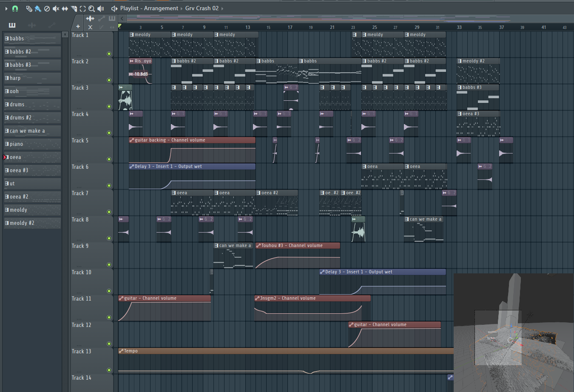Click the 3D scene video overlay

[x=514, y=332]
